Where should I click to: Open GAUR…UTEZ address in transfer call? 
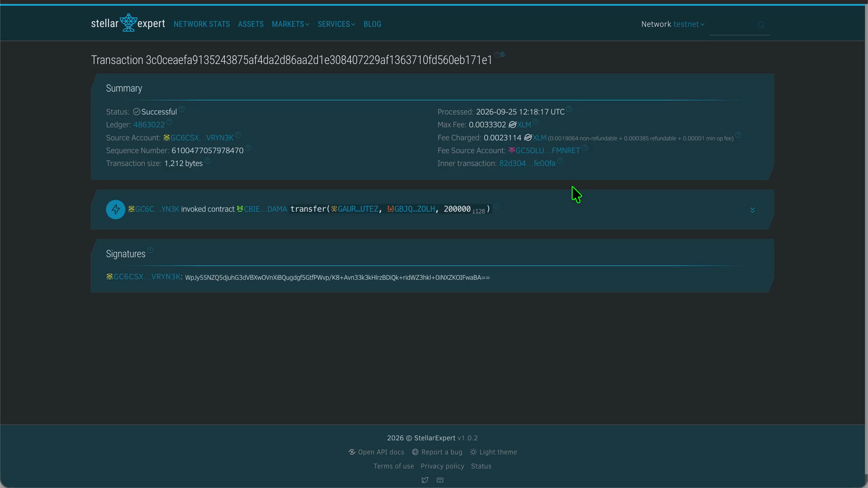pyautogui.click(x=354, y=209)
